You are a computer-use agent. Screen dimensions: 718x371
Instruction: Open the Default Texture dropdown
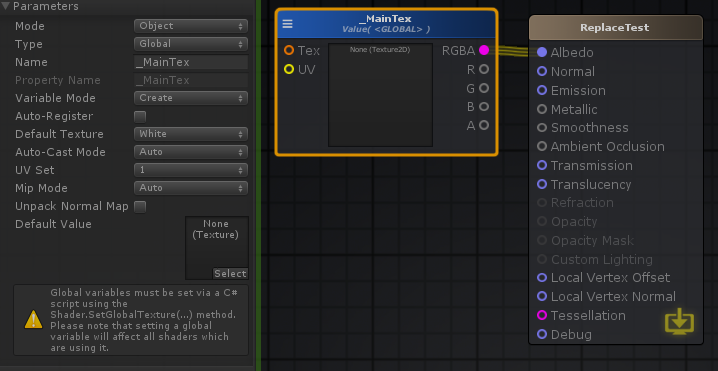190,134
